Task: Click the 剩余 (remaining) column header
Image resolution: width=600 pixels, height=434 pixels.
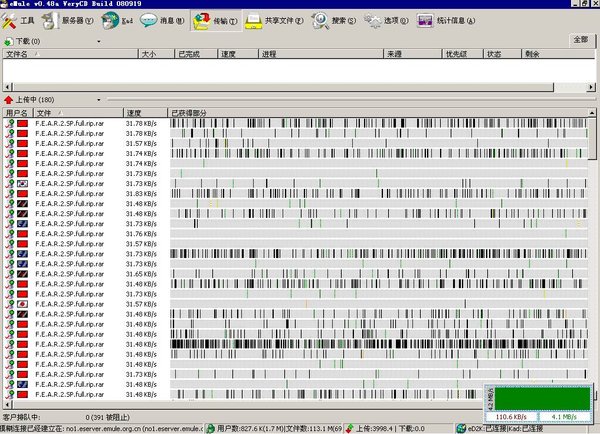Action: point(558,54)
